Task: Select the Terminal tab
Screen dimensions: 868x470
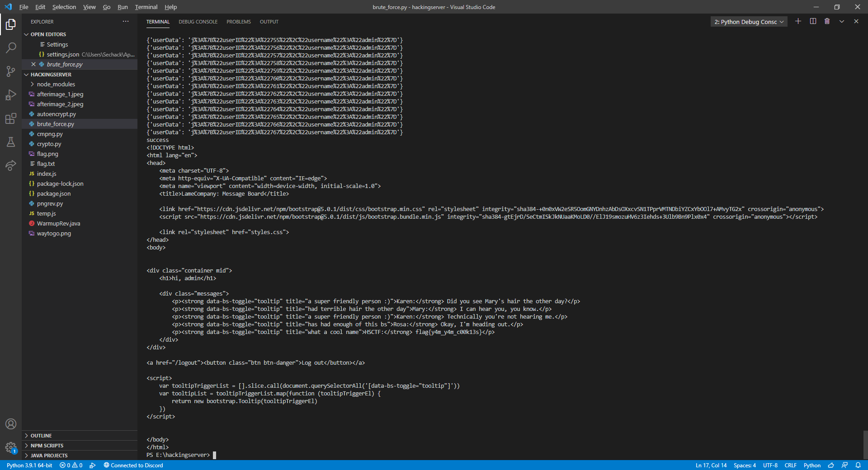Action: (158, 22)
